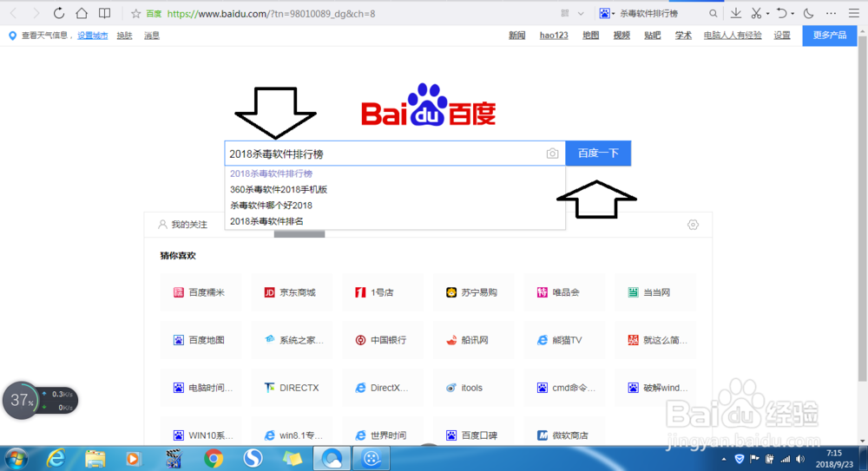Open the hamburger main menu
Viewport: 868px width, 471px height.
coord(854,13)
